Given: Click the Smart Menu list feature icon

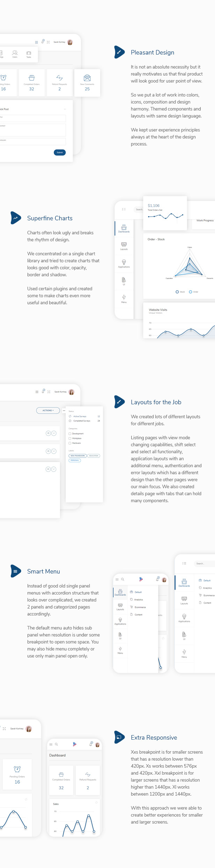Looking at the screenshot, I should pos(16,571).
